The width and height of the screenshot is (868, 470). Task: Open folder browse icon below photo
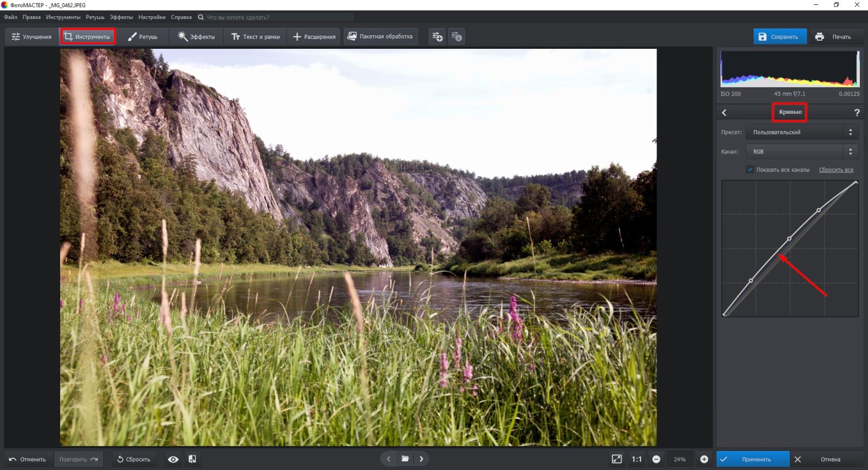tap(405, 459)
